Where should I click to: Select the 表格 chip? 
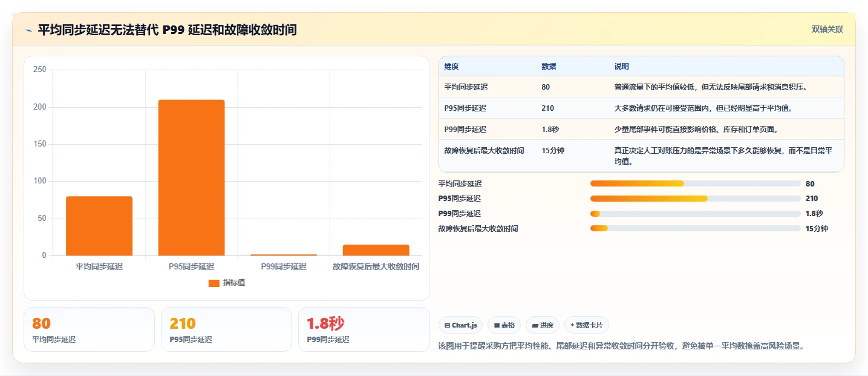click(x=504, y=325)
